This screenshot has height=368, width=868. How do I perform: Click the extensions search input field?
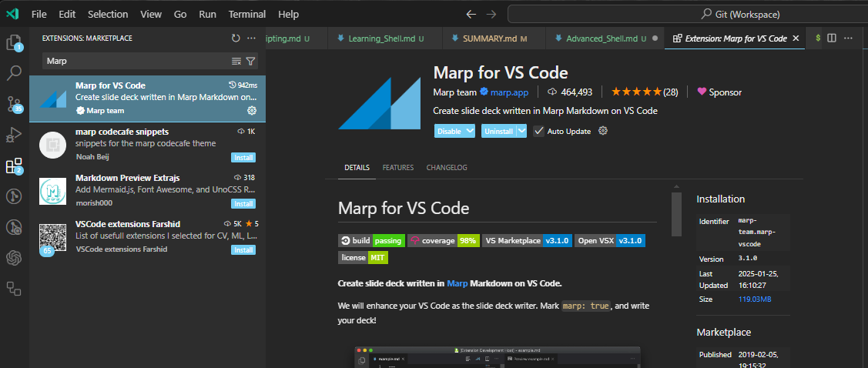[x=135, y=61]
